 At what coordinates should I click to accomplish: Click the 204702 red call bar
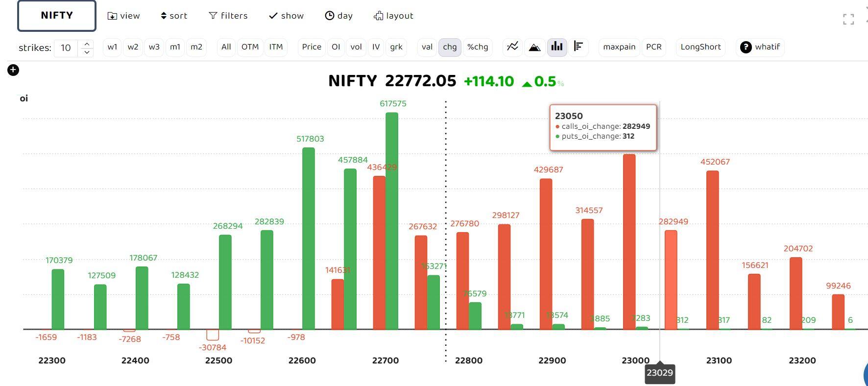point(796,293)
